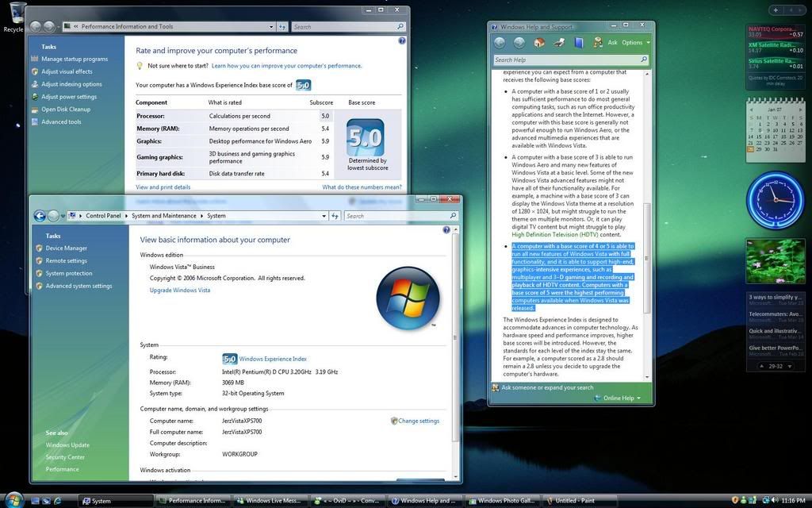This screenshot has height=508, width=812.
Task: Click the Search Help magnifier icon
Action: [644, 60]
